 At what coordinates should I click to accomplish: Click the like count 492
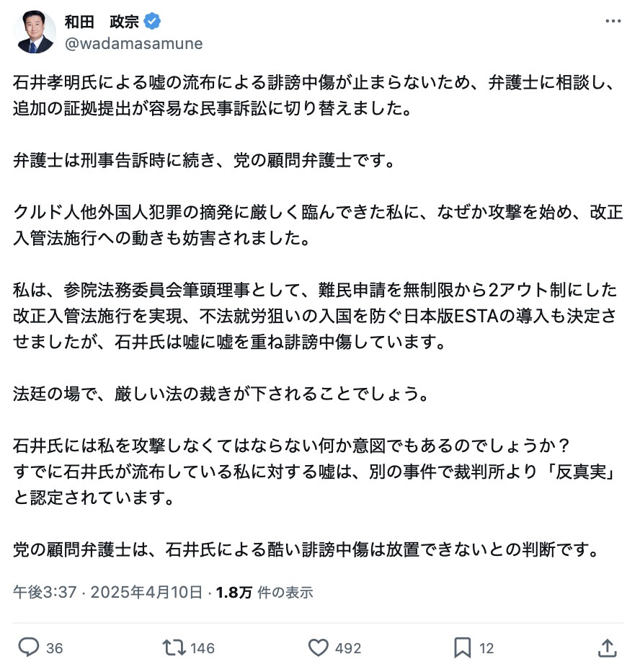pyautogui.click(x=348, y=648)
